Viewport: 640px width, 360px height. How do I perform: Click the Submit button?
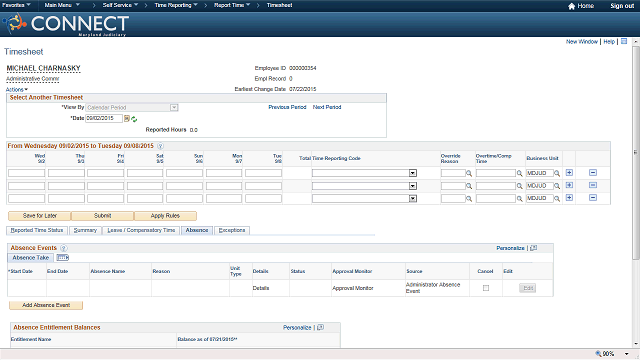pyautogui.click(x=102, y=216)
